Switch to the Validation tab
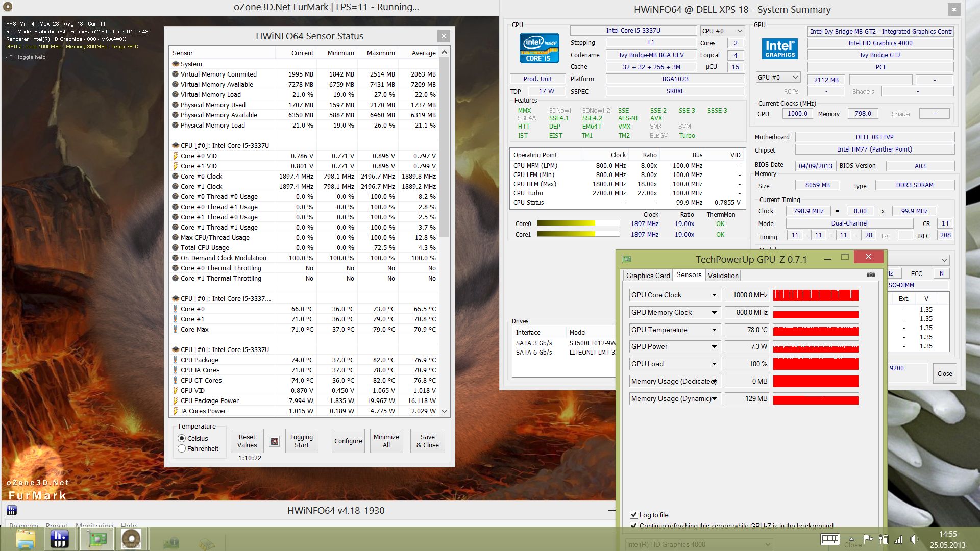The width and height of the screenshot is (980, 551). [x=723, y=275]
